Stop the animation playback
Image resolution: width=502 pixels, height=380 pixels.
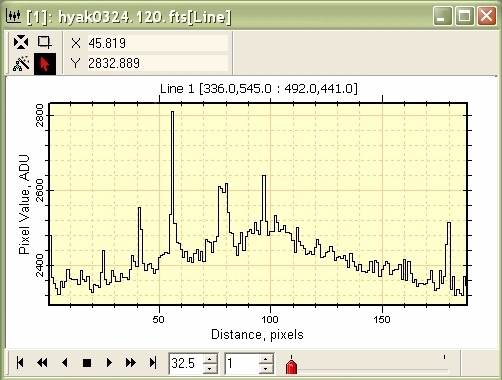click(x=87, y=362)
